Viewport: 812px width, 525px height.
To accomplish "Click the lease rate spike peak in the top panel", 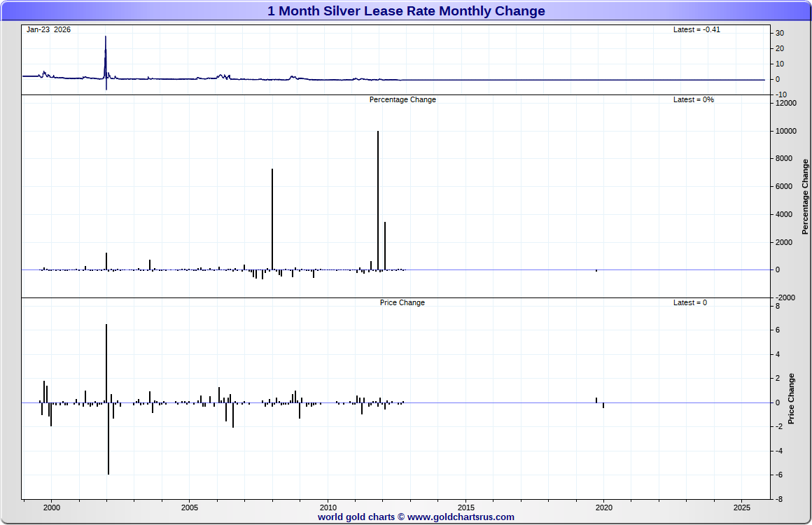I will [106, 38].
